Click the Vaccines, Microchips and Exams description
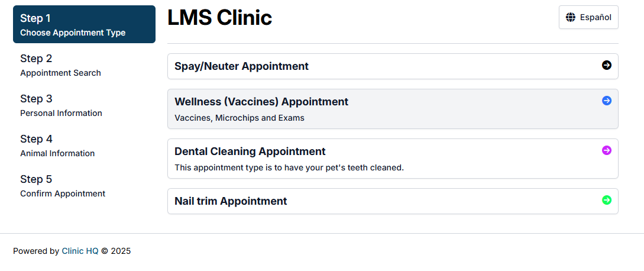Image resolution: width=644 pixels, height=271 pixels. click(x=240, y=118)
